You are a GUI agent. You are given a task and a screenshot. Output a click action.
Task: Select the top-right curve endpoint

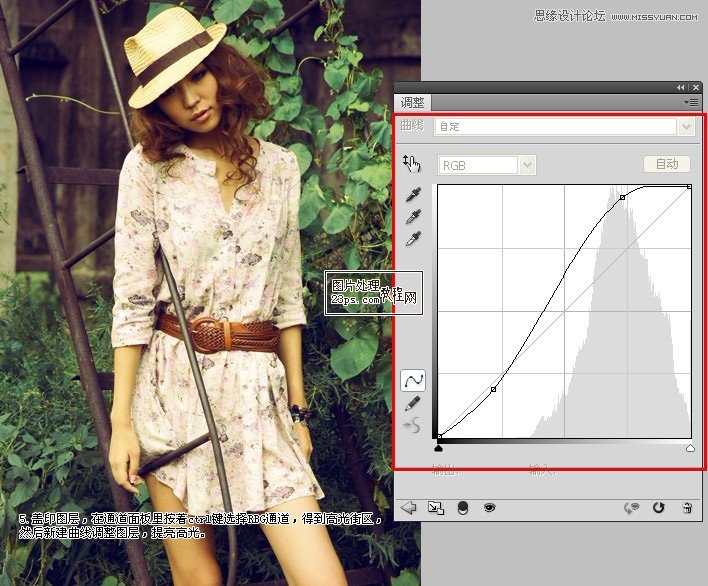[689, 186]
